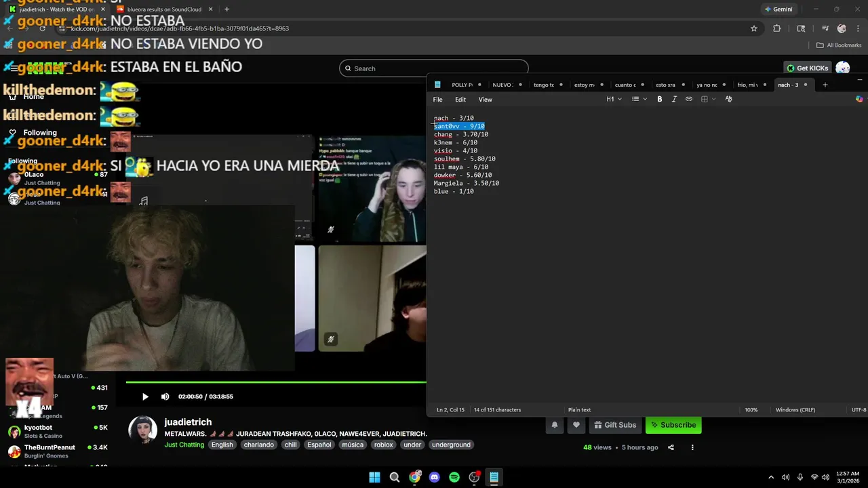Open the Copilot icon in Notepad
The image size is (868, 488).
point(859,99)
